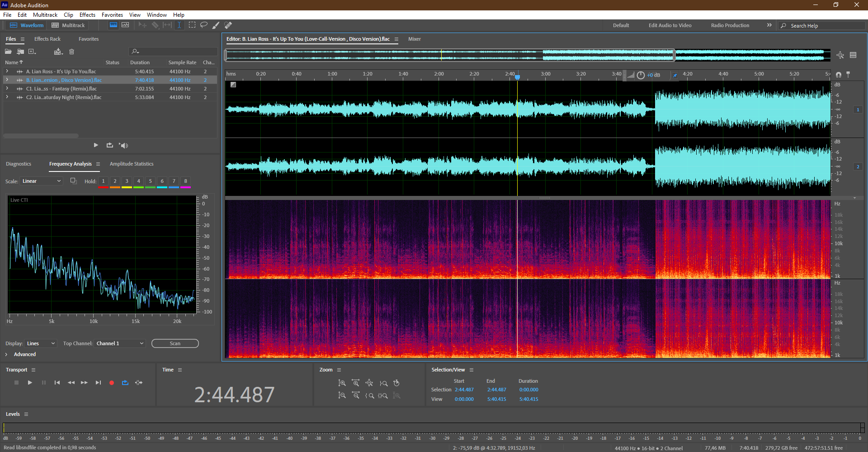Screen dimensions: 868x452
Task: Select the Paintbrush Selection tool
Action: pos(216,25)
